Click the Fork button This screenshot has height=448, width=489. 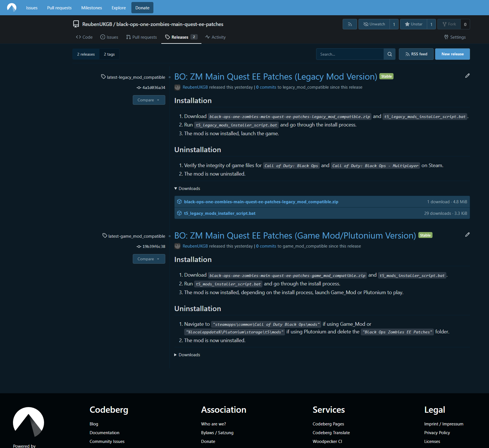coord(449,24)
